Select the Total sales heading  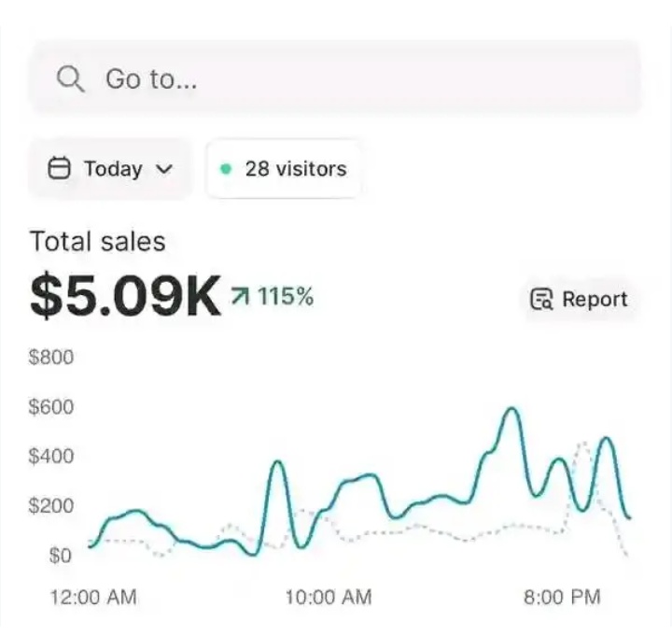click(x=97, y=242)
